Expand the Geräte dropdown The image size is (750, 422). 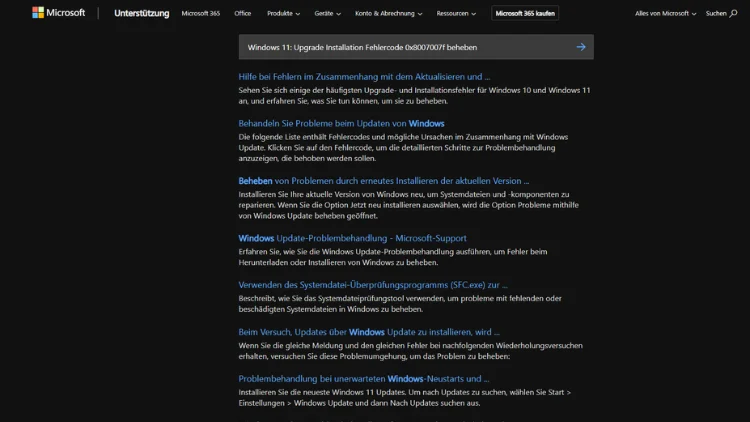(328, 13)
